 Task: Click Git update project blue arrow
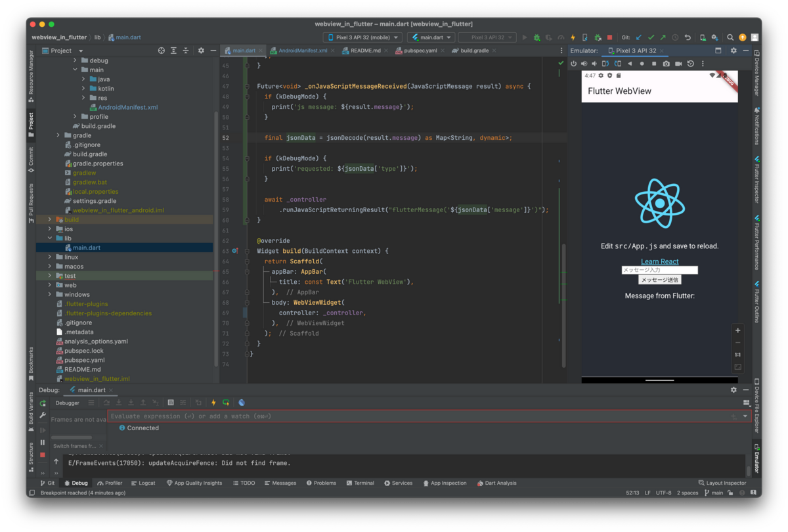tap(639, 37)
